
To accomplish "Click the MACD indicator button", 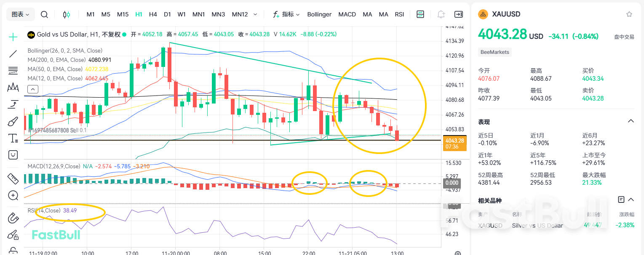I will 347,14.
